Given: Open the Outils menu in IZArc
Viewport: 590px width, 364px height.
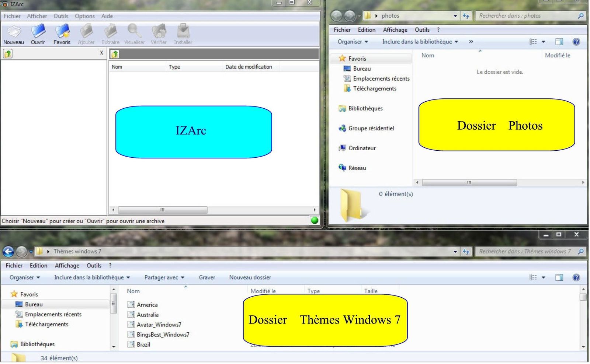Looking at the screenshot, I should [x=61, y=16].
